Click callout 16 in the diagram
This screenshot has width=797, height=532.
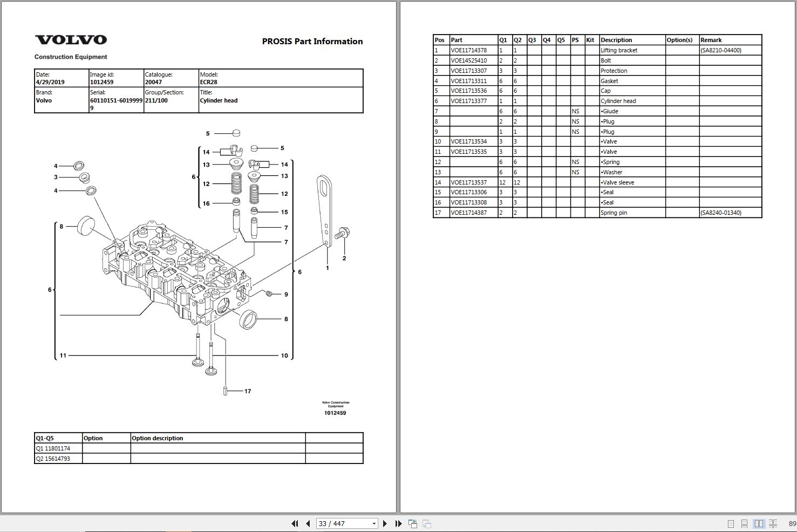tap(206, 203)
